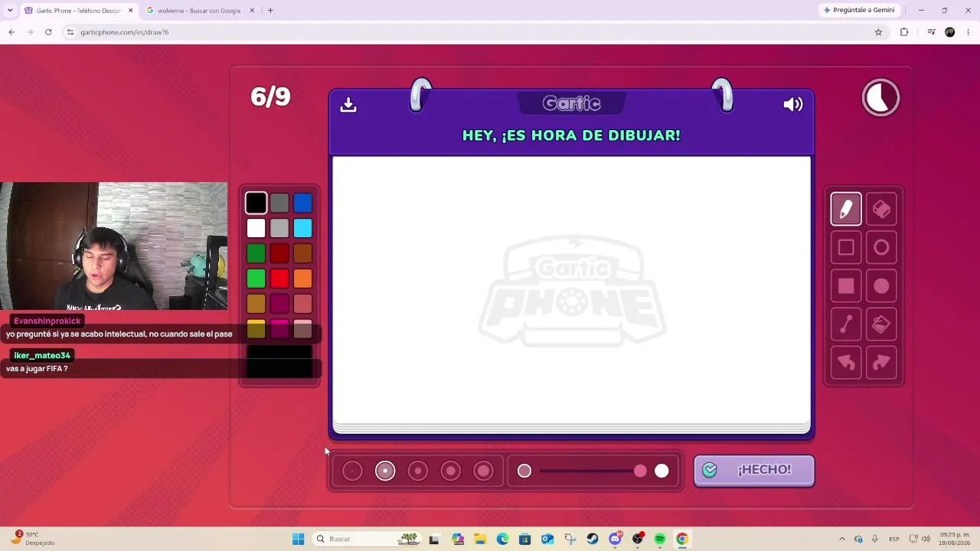
Task: Select the pencil drawing tool
Action: click(x=846, y=209)
